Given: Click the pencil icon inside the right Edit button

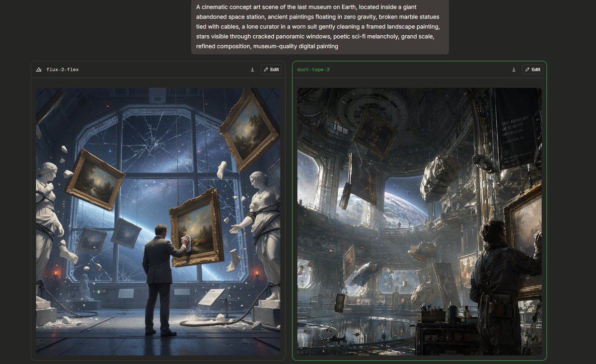Looking at the screenshot, I should coord(527,70).
